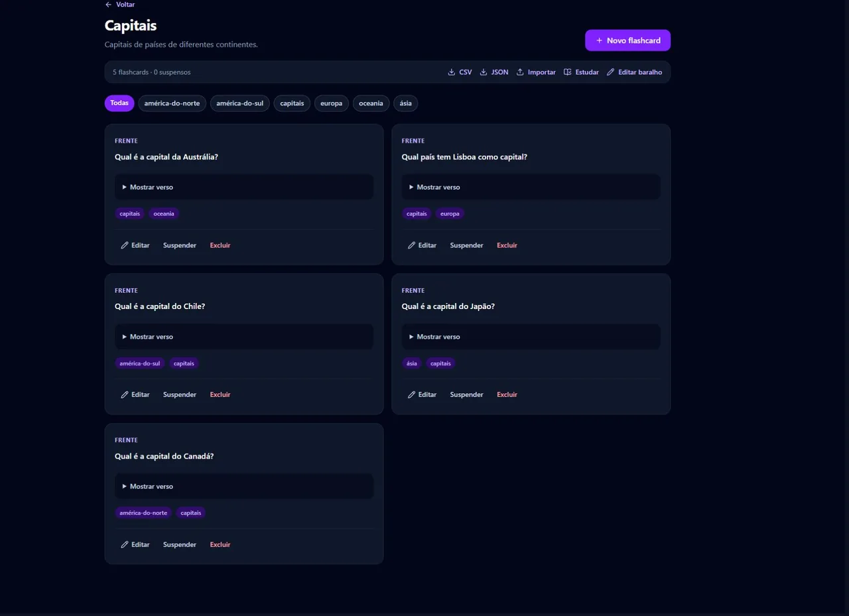
Task: Click the oceania tag on Austrália card
Action: (x=164, y=214)
